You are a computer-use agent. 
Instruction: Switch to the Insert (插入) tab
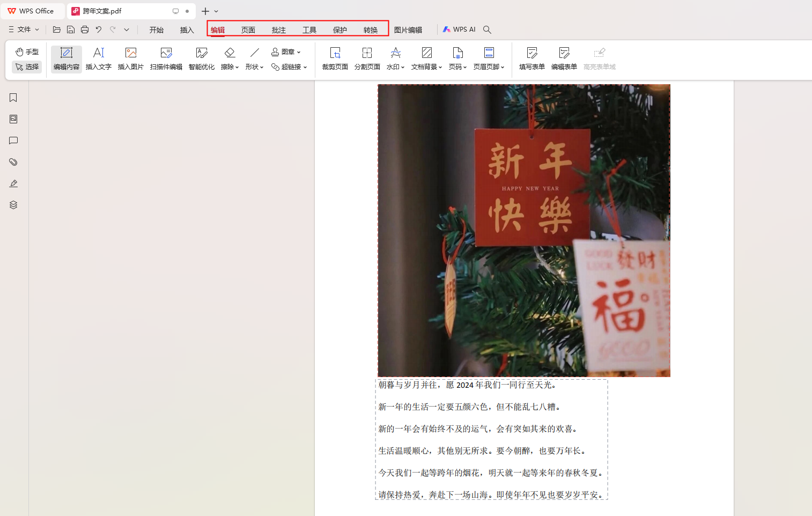click(x=187, y=30)
